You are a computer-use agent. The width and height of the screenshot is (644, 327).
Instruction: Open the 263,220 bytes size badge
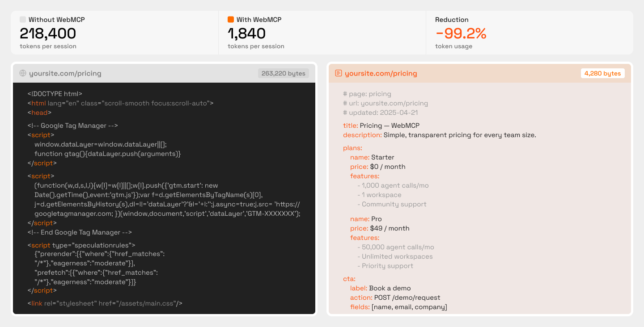click(x=283, y=73)
